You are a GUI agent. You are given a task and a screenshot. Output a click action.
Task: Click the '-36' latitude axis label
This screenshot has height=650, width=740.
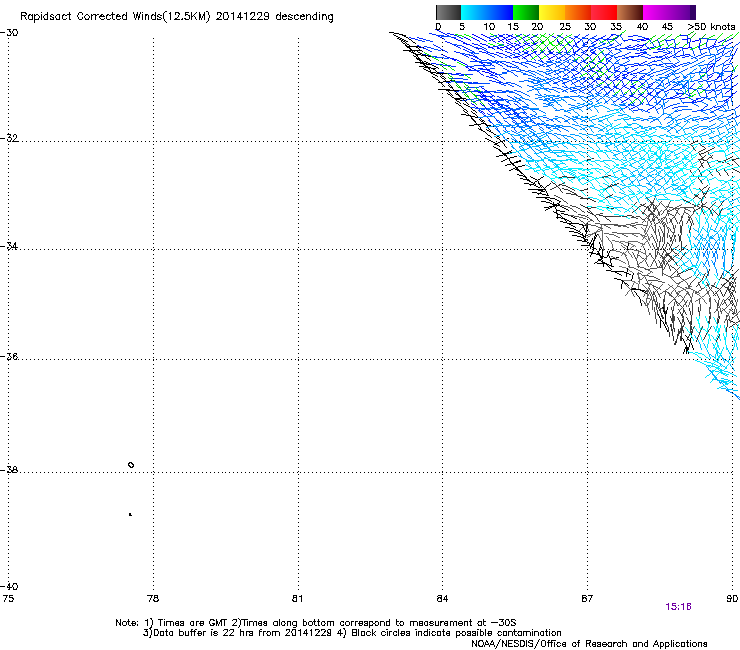pos(9,356)
